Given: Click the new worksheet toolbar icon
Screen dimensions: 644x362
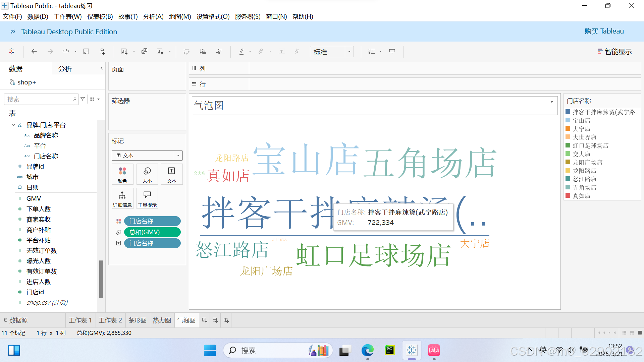Looking at the screenshot, I should click(x=124, y=51).
